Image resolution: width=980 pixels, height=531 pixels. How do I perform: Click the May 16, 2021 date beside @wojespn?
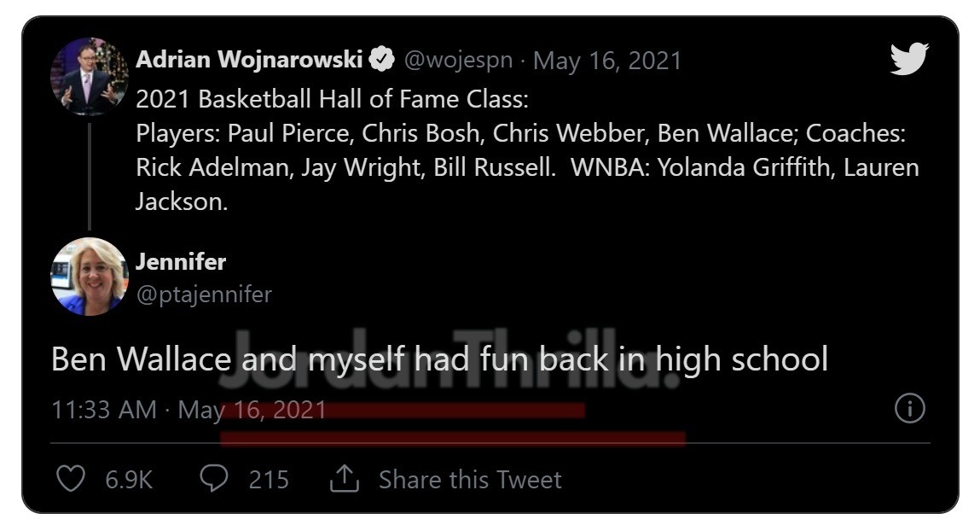[607, 61]
